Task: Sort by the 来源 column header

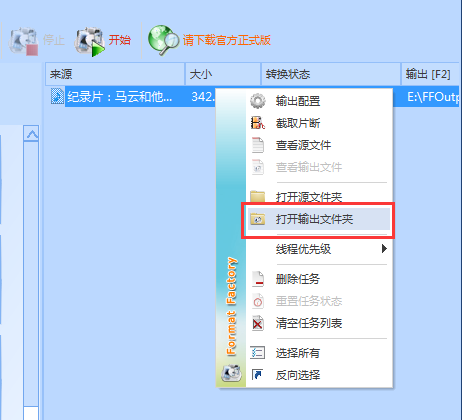Action: (115, 74)
